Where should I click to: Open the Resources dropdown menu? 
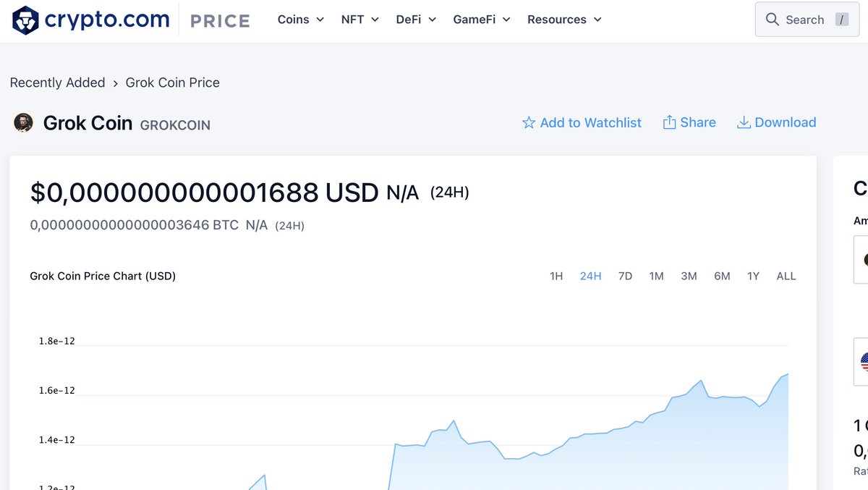point(565,20)
